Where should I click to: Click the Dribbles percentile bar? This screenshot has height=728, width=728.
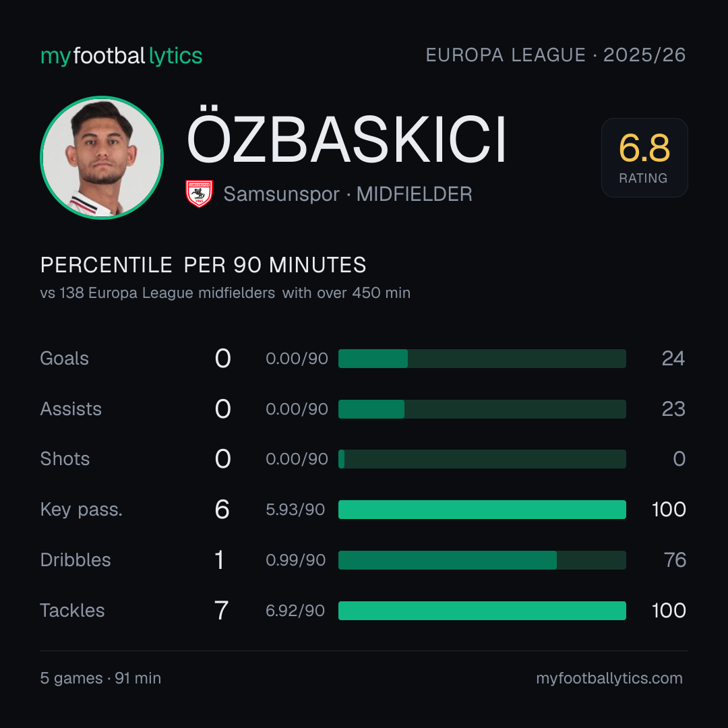[x=482, y=560]
